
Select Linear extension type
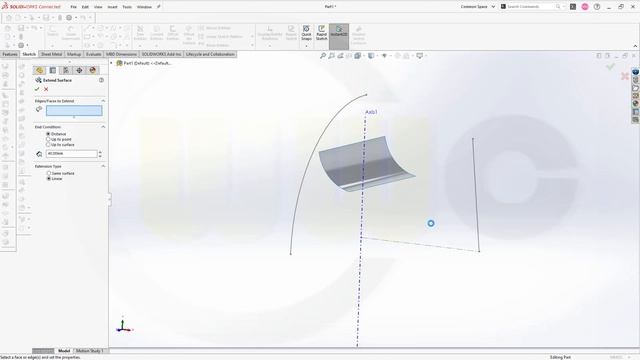49,178
